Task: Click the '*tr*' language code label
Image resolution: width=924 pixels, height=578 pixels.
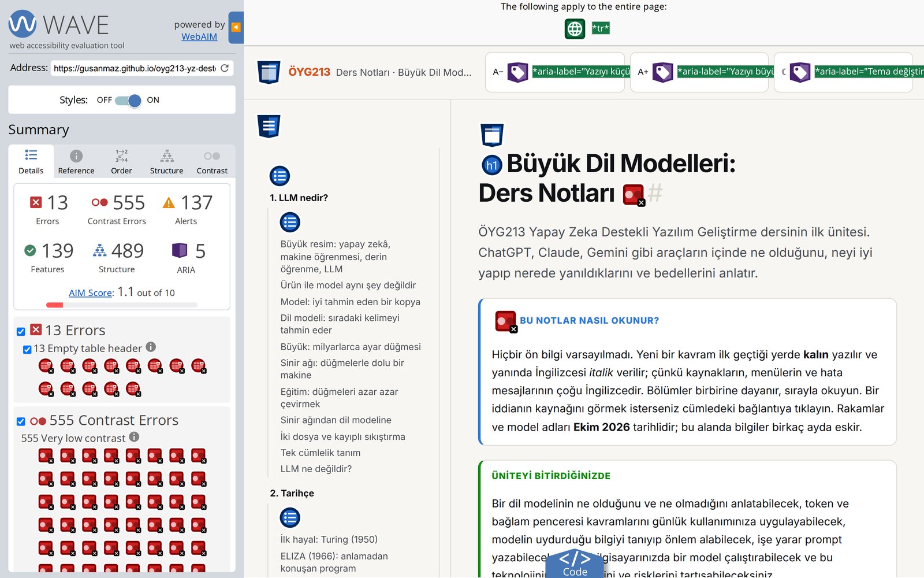Action: 601,28
